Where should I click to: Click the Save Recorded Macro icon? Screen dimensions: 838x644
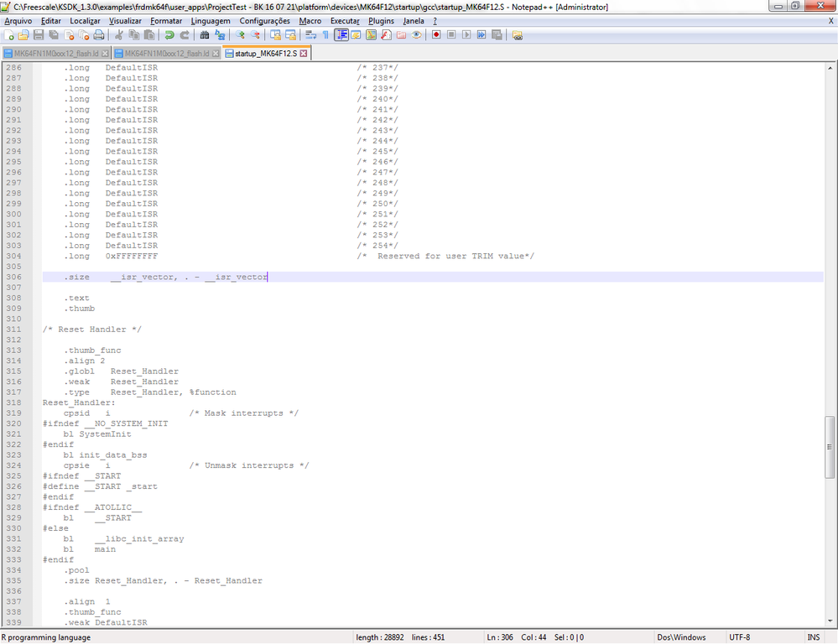point(497,35)
